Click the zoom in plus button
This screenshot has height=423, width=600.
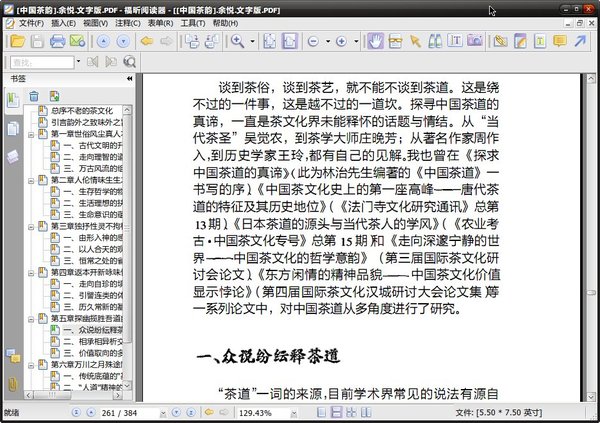pos(341,41)
